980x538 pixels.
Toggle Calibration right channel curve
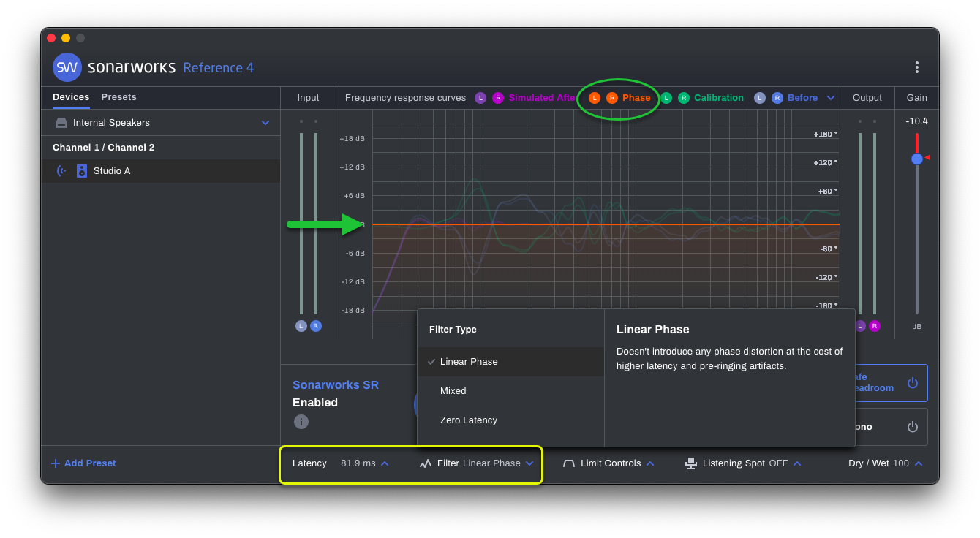(x=684, y=98)
